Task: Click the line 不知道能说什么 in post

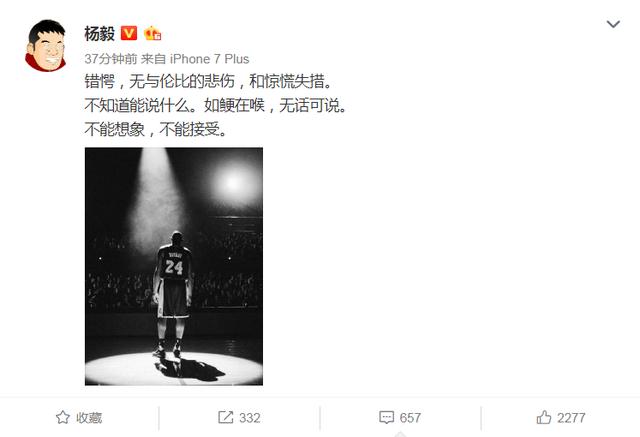Action: 215,105
